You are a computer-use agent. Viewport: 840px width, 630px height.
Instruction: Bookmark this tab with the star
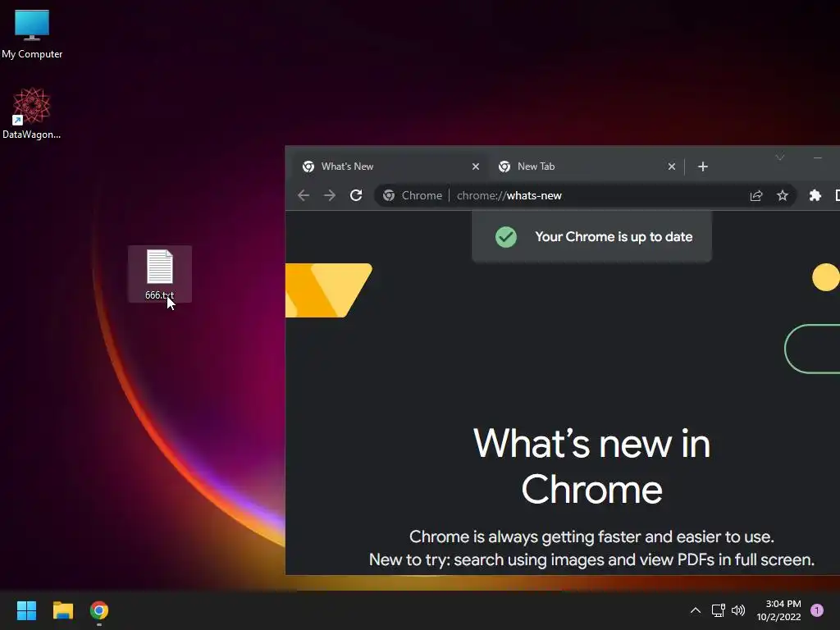[782, 195]
